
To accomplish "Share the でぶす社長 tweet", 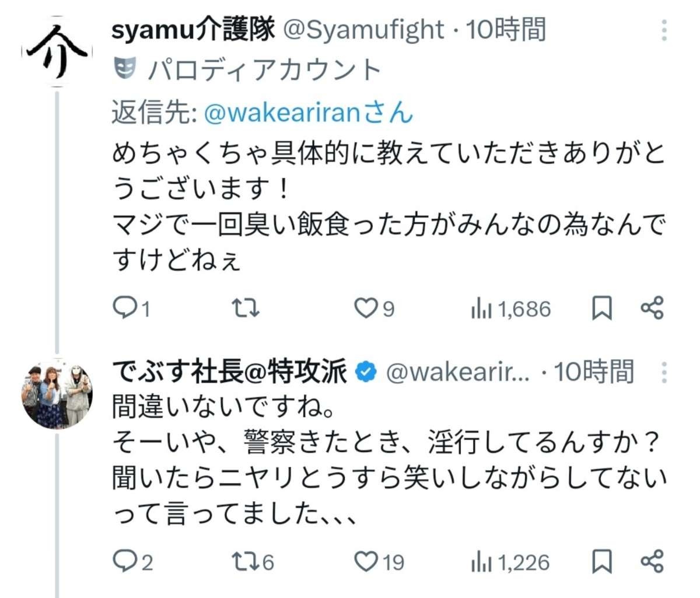I will coord(652,561).
